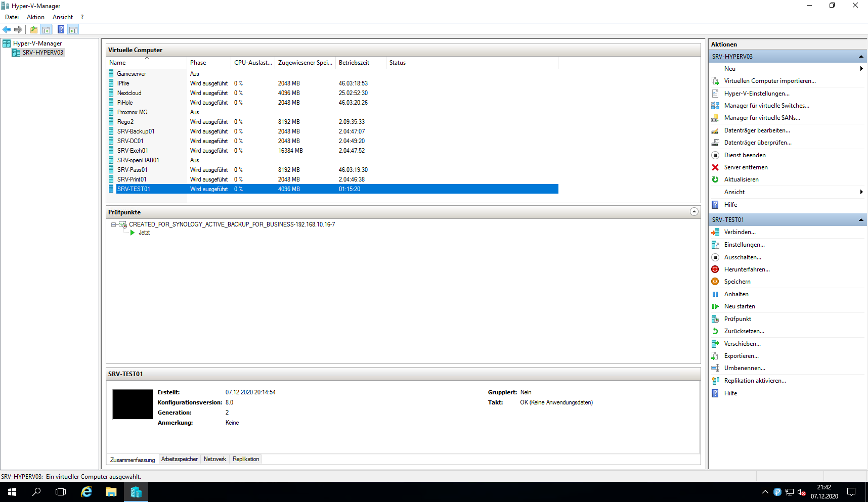This screenshot has height=502, width=868.
Task: Click the Umbenennen rename icon
Action: tap(715, 368)
